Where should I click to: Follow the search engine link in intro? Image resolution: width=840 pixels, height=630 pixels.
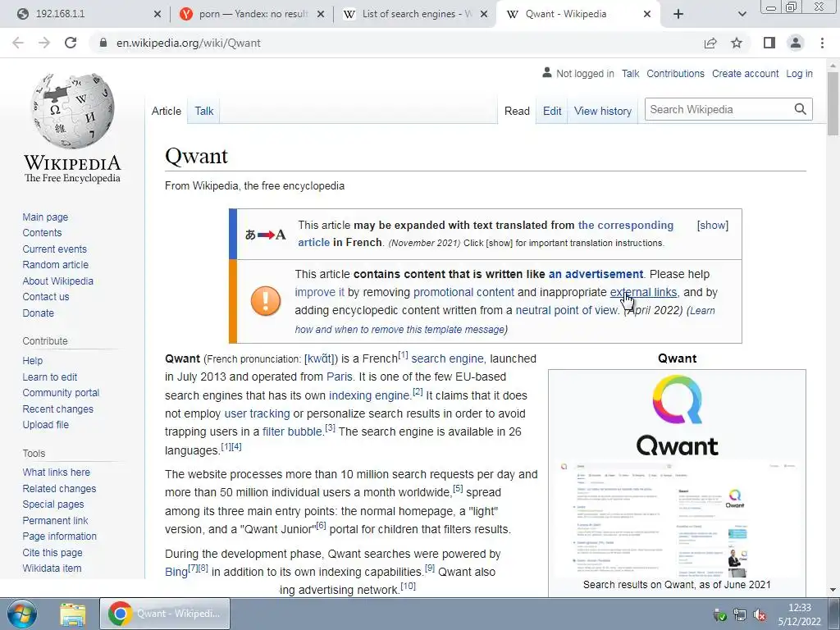[448, 359]
